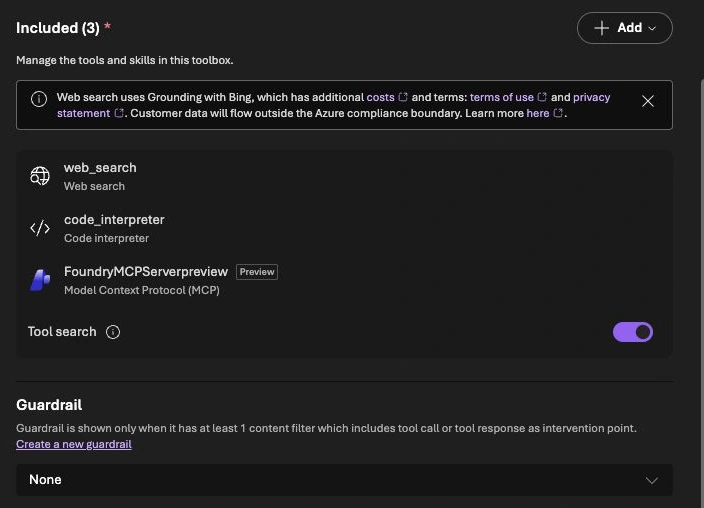Click the vertical scrollbar on the right

[702, 292]
